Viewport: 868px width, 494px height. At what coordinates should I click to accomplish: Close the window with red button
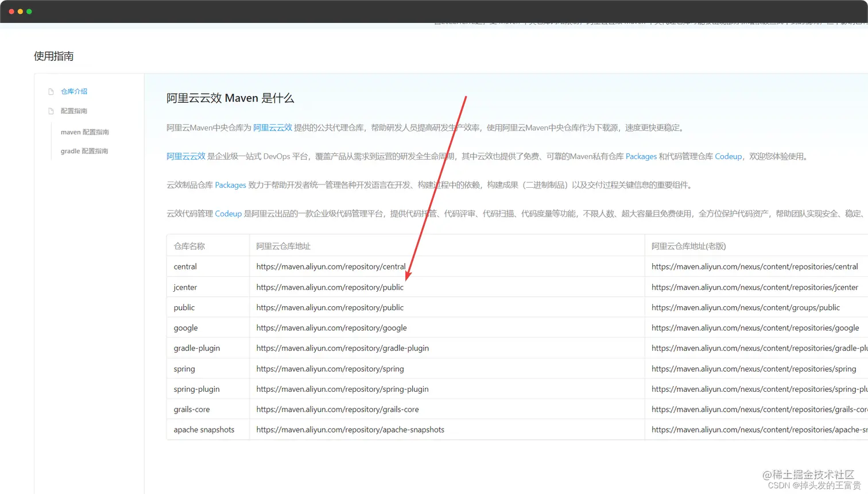point(11,11)
